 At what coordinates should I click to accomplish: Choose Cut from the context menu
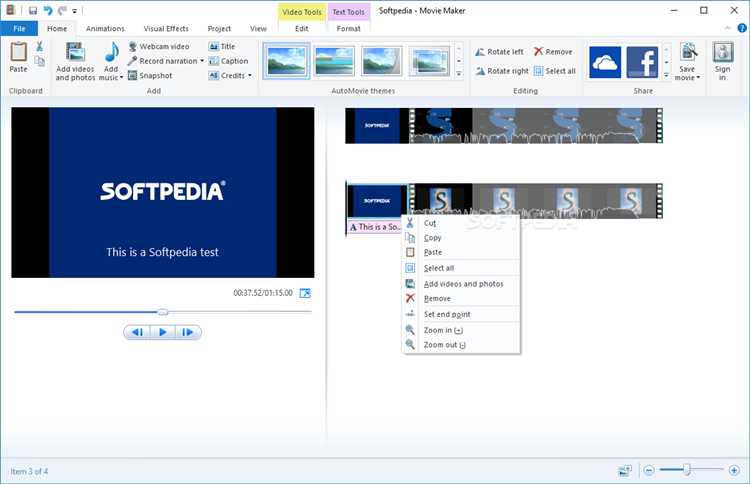[x=462, y=223]
